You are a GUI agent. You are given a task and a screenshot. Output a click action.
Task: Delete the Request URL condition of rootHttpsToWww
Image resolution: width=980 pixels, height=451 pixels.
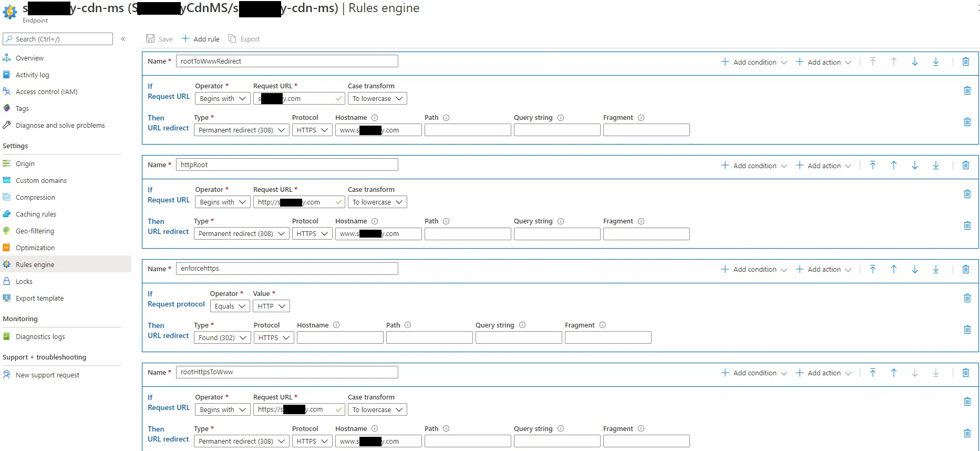(967, 402)
